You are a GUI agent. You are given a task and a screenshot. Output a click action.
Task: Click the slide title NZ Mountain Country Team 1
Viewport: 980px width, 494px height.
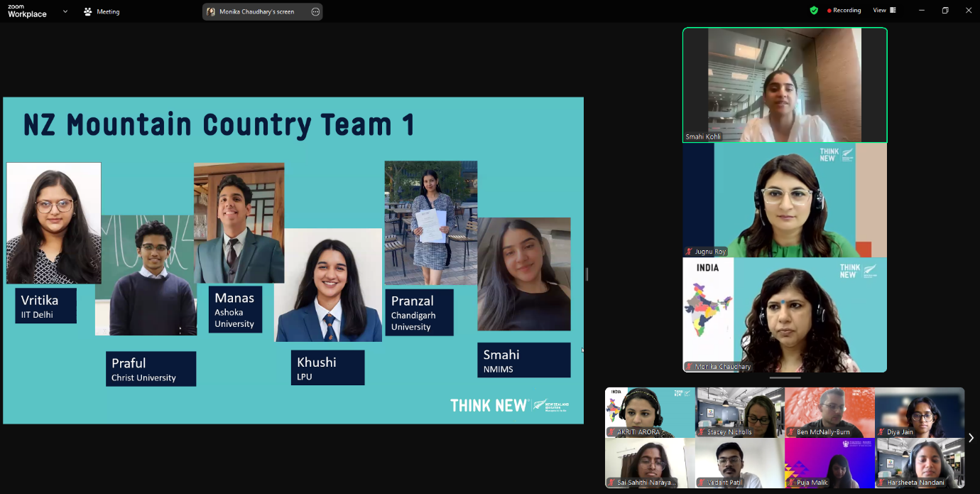tap(219, 125)
